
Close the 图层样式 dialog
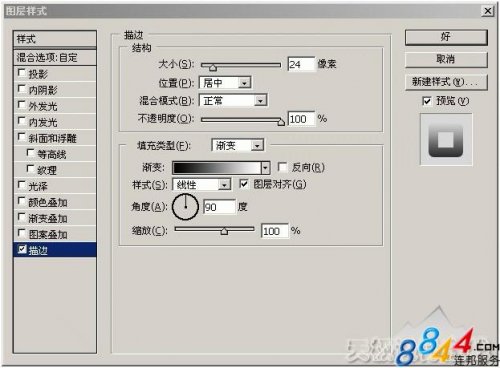[x=487, y=11]
